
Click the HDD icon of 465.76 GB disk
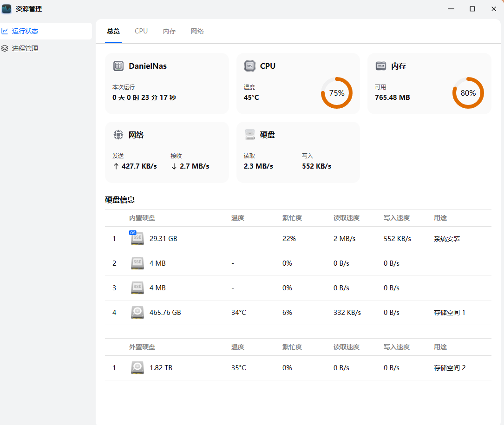point(137,313)
